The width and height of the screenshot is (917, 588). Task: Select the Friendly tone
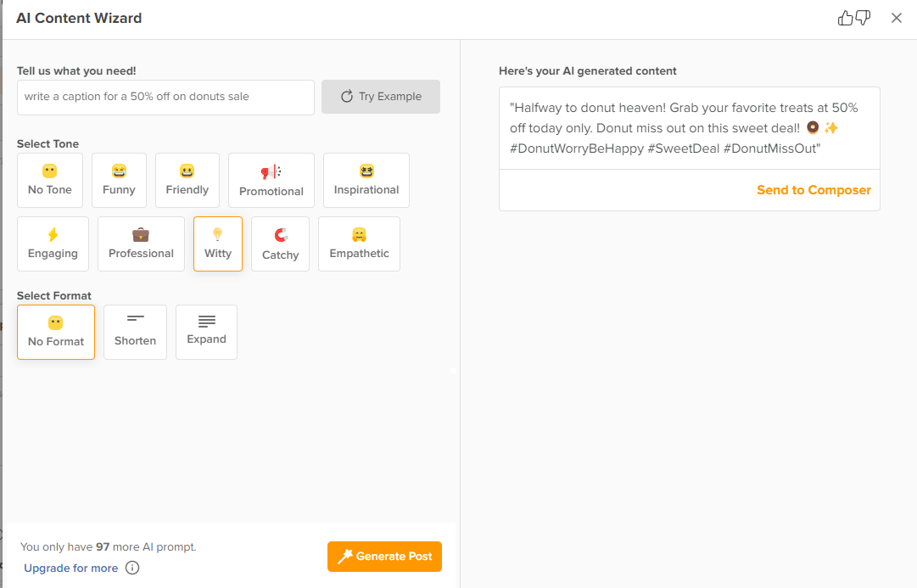187,180
